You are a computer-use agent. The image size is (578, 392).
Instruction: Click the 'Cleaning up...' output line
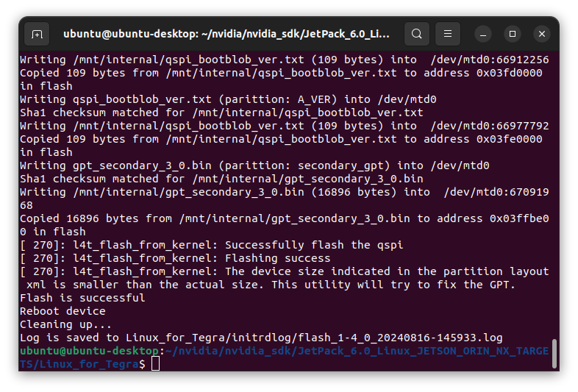[65, 324]
